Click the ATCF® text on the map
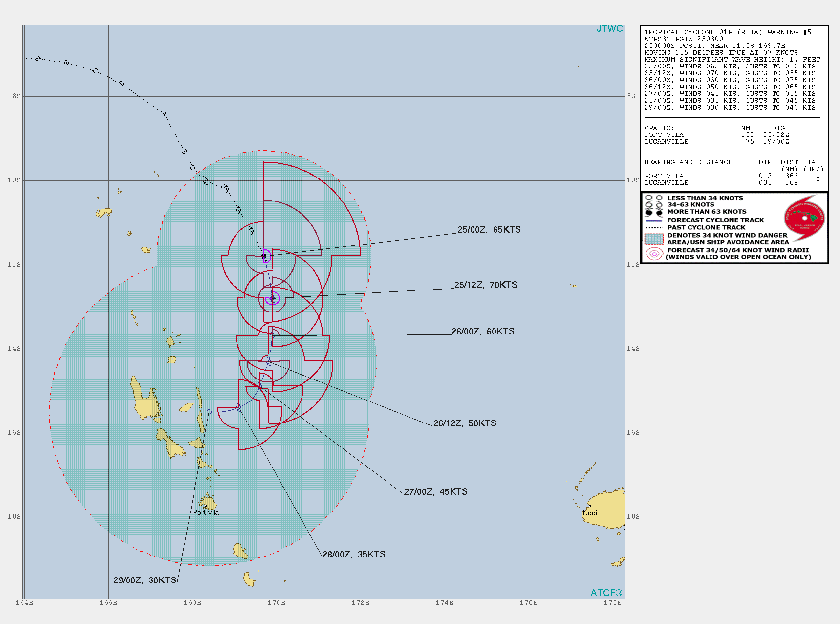 point(606,593)
